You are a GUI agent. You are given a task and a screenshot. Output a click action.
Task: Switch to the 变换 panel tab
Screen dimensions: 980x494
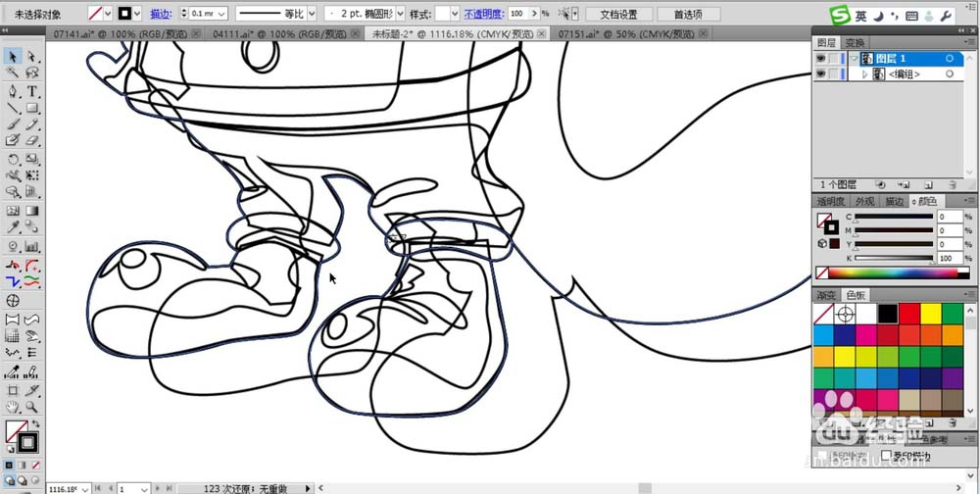coord(855,42)
